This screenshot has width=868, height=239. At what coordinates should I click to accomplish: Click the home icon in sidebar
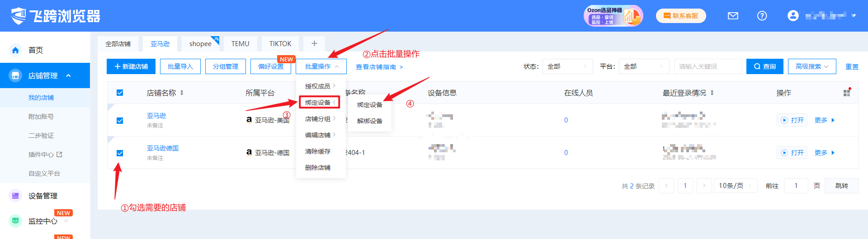(x=15, y=50)
